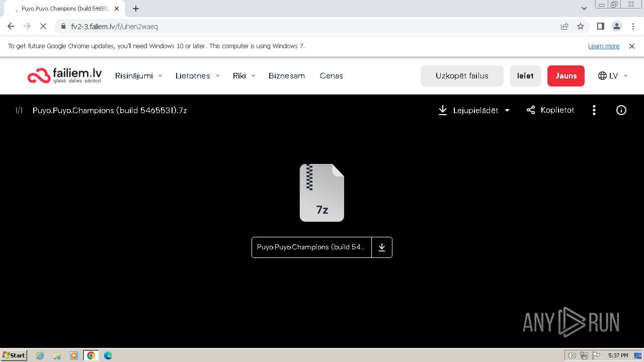The height and width of the screenshot is (362, 644).
Task: Open the LV language selector
Action: (x=613, y=76)
